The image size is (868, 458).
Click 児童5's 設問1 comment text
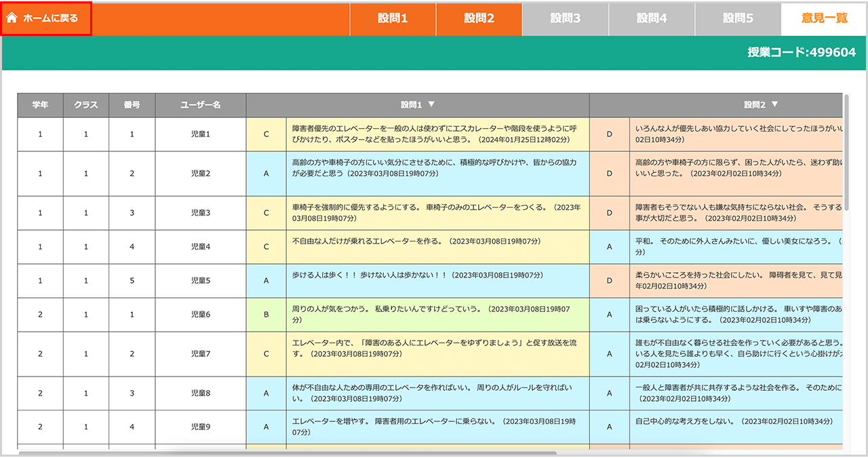pos(416,275)
